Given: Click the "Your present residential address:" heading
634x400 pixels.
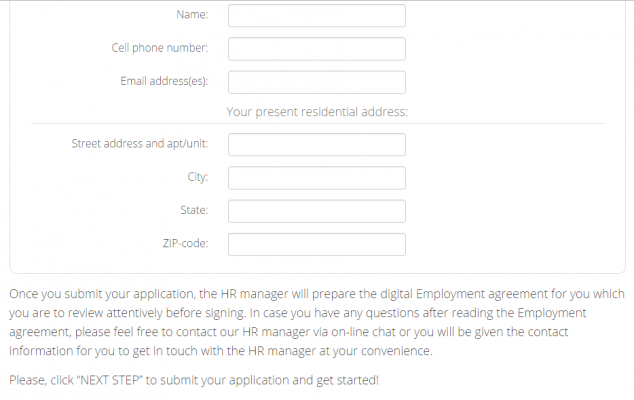Looking at the screenshot, I should tap(317, 112).
